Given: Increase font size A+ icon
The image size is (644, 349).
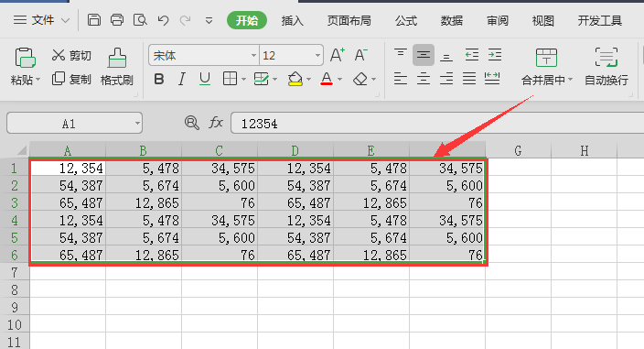Looking at the screenshot, I should pos(338,55).
